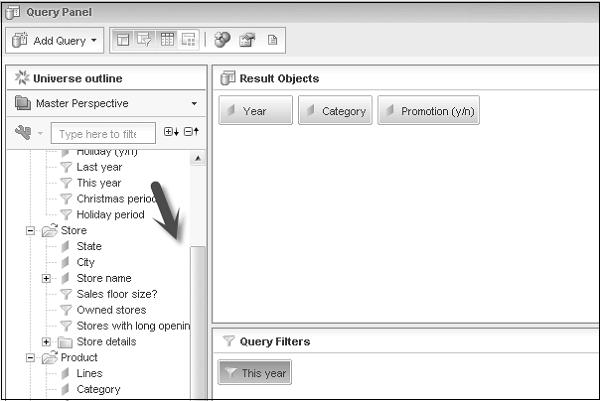
Task: Select the Store folder
Action: pos(74,230)
